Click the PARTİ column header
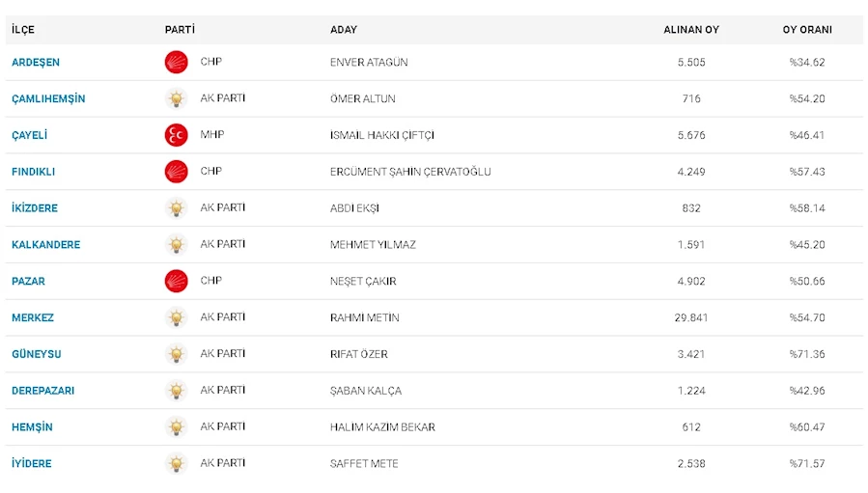This screenshot has width=868, height=493. click(x=180, y=30)
